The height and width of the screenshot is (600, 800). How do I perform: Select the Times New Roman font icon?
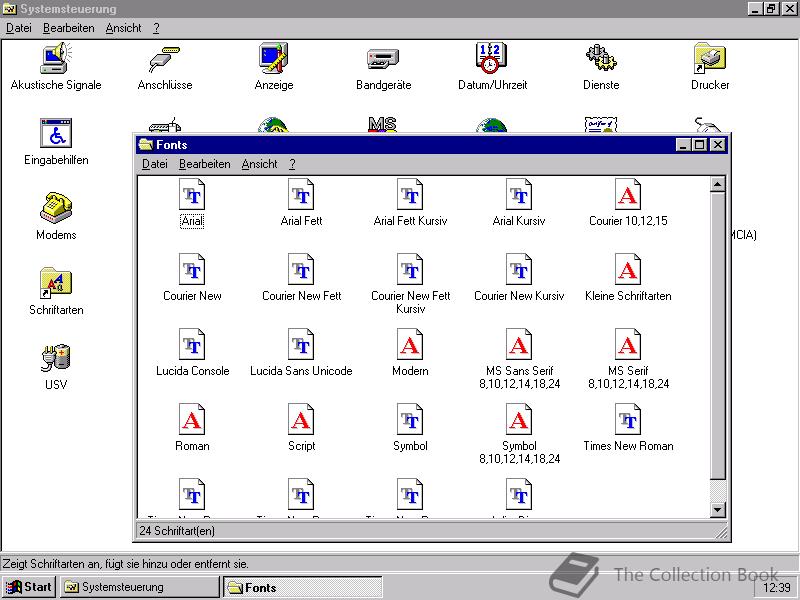[x=628, y=419]
